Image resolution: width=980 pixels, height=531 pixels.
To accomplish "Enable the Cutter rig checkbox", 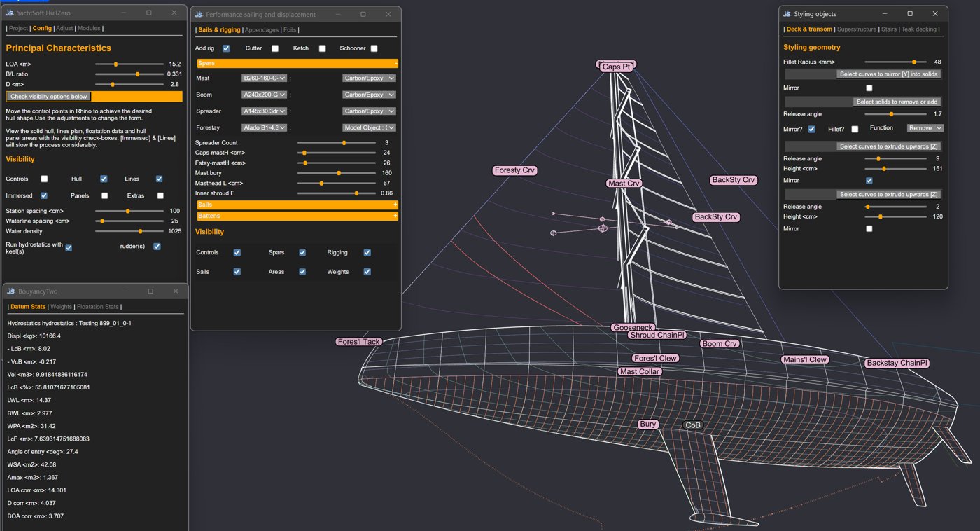I will click(275, 48).
